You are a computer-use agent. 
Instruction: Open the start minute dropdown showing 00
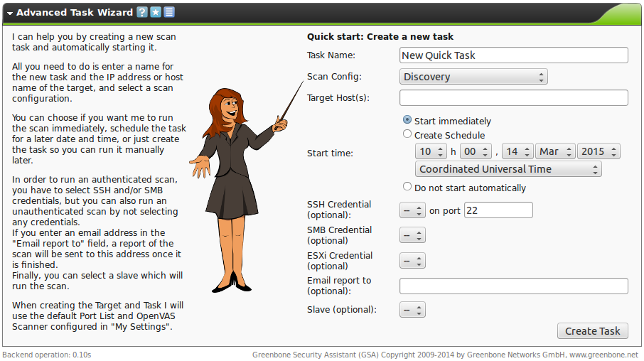pyautogui.click(x=476, y=151)
